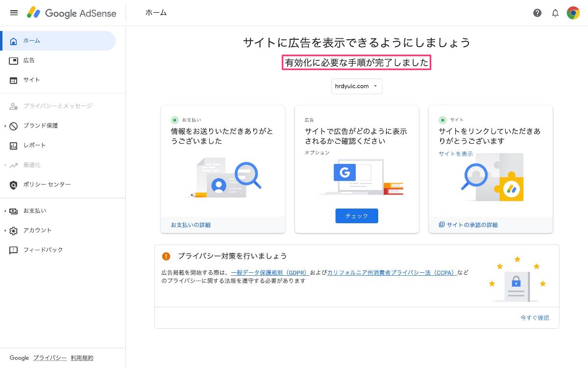Open the hrdyuic.com site dropdown
The image size is (588, 368).
point(357,86)
